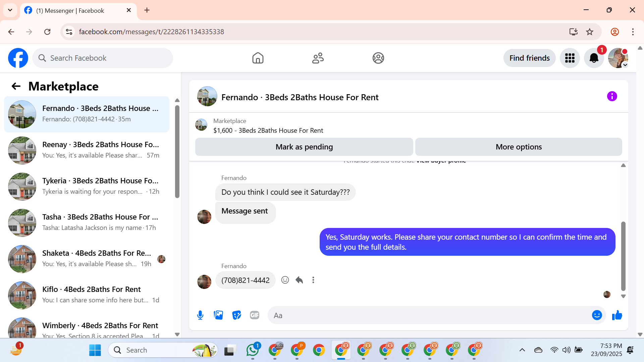Image resolution: width=644 pixels, height=362 pixels.
Task: Click the Facebook logo
Action: (18, 58)
